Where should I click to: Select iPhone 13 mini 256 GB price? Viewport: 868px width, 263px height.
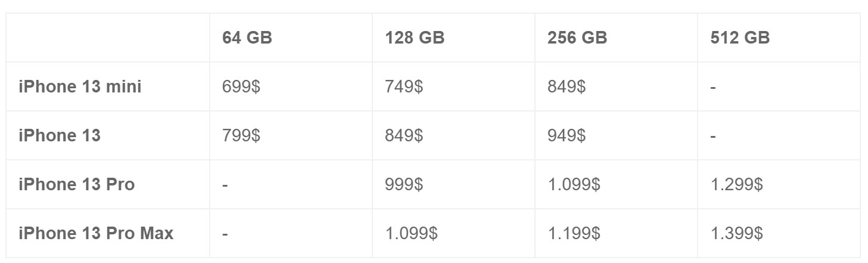[x=567, y=86]
